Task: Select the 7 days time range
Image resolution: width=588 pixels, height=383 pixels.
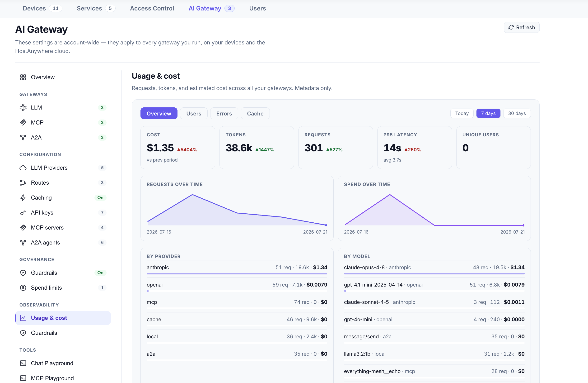Action: pyautogui.click(x=488, y=113)
